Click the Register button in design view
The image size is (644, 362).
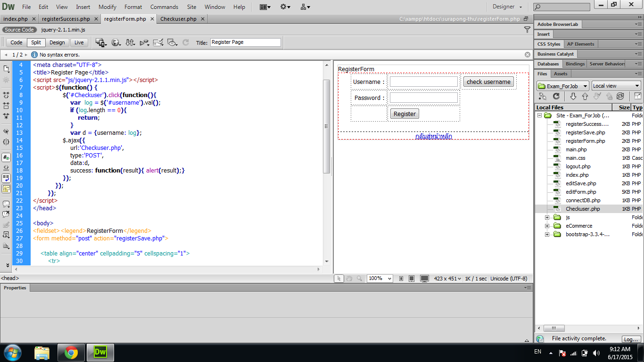tap(405, 114)
